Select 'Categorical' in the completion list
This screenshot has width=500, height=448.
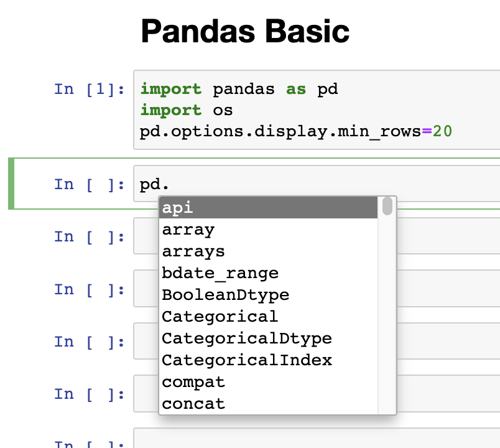[268, 317]
